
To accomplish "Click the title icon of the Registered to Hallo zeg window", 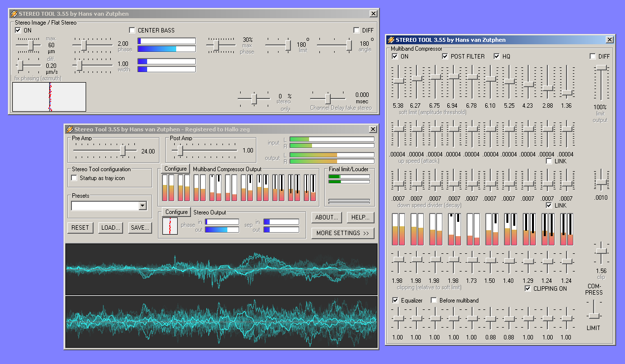I will (70, 129).
